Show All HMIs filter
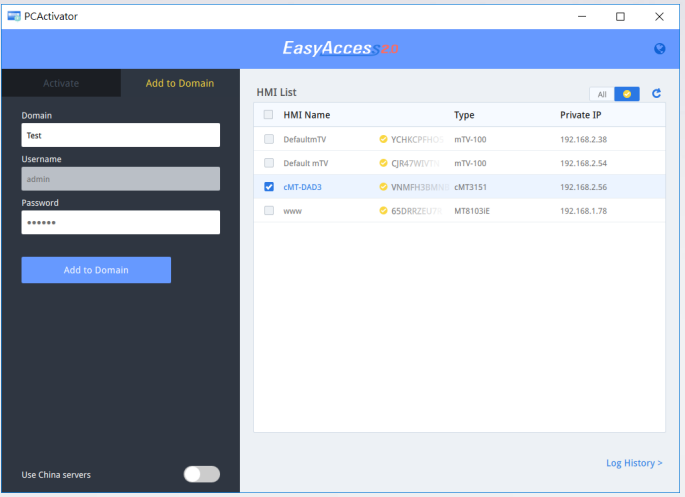This screenshot has height=497, width=685. point(602,94)
